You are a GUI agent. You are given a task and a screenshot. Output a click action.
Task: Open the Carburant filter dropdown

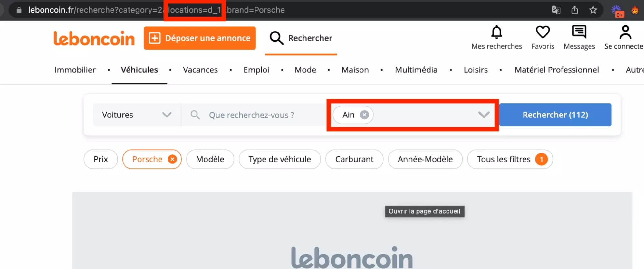click(x=354, y=159)
